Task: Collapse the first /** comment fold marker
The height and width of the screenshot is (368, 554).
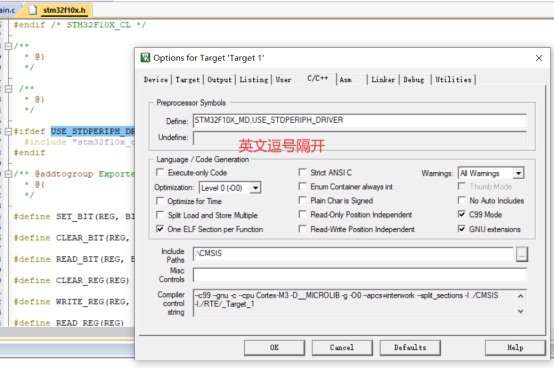Action: tap(8, 46)
